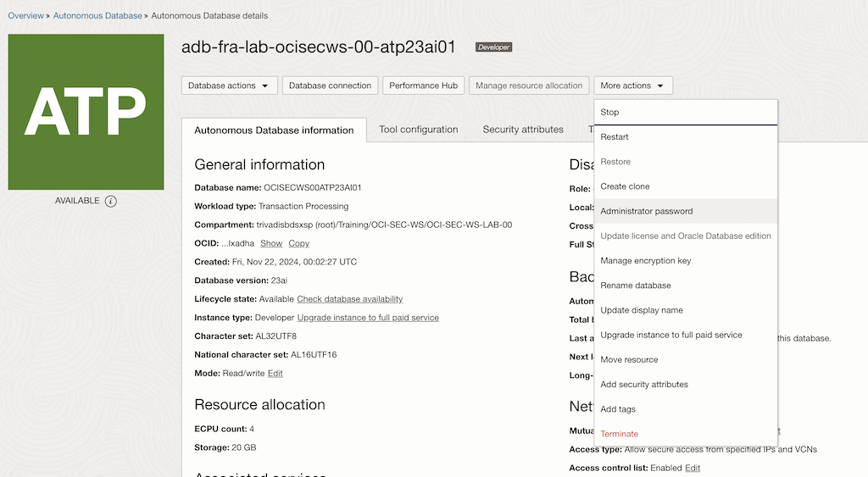Viewport: 868px width, 477px height.
Task: Click the database title adb-fra-lab-ocisecws-00-atp23ai01
Action: 319,47
